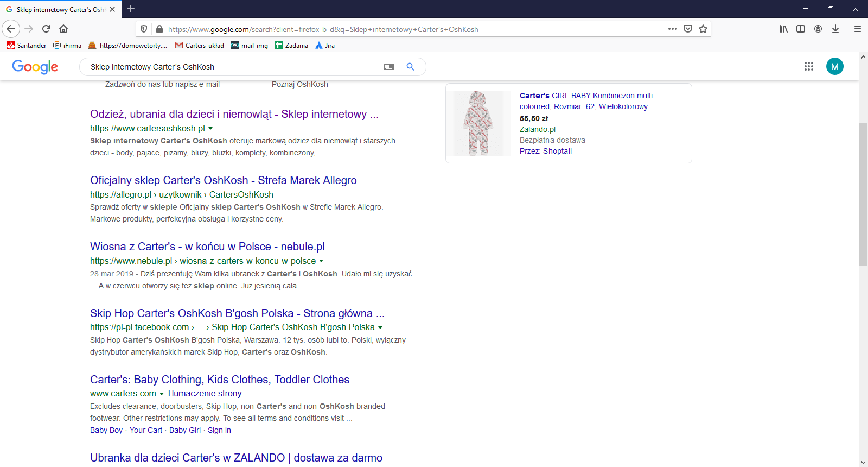This screenshot has height=467, width=868.
Task: Toggle Firefox sidebar view
Action: [x=801, y=29]
